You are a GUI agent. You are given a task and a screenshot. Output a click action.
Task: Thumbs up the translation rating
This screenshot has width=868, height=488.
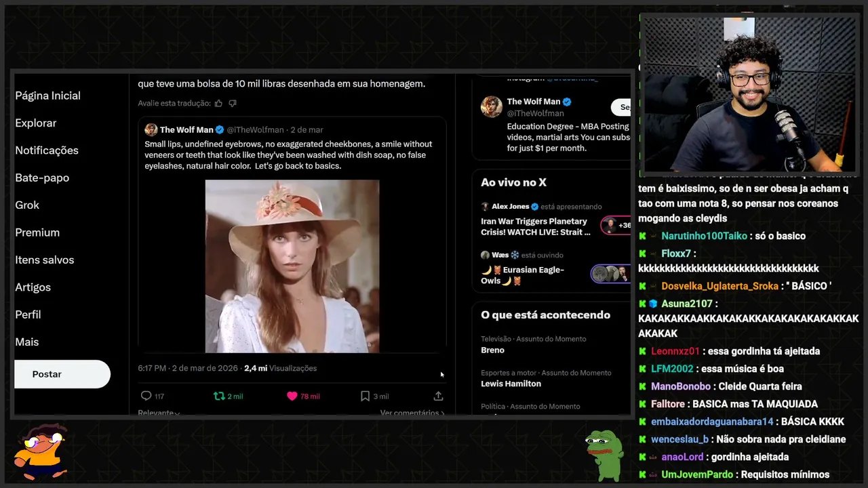[218, 103]
